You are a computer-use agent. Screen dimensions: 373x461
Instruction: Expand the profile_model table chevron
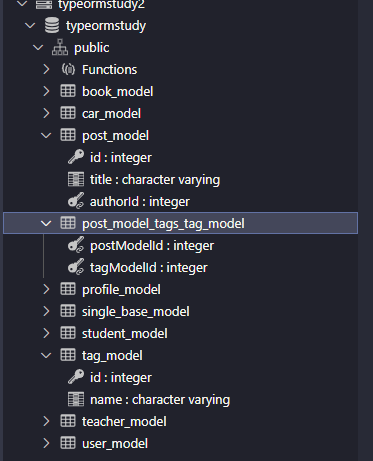coord(46,289)
